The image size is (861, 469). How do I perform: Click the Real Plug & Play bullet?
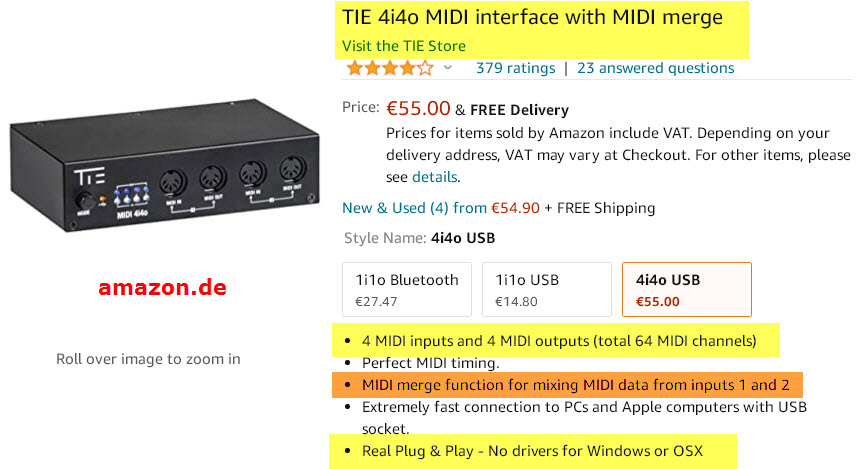[532, 451]
